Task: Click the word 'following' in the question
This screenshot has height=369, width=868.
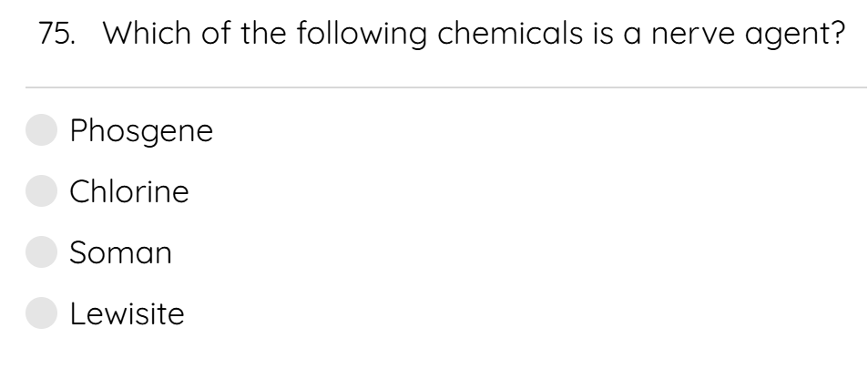Action: coord(362,35)
